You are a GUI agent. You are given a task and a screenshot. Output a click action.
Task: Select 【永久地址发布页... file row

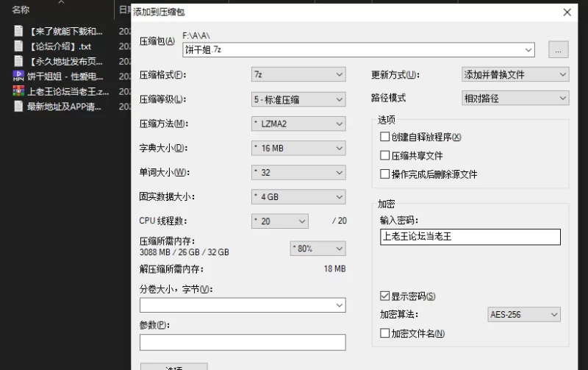click(66, 61)
